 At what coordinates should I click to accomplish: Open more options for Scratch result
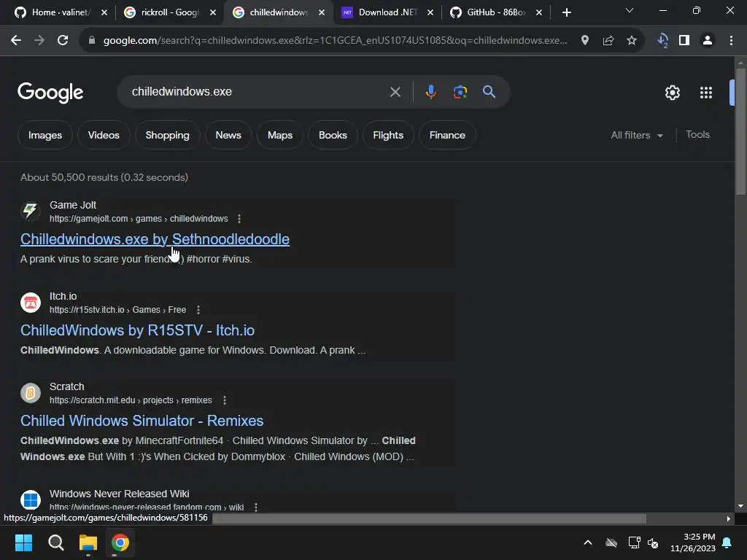coord(225,400)
